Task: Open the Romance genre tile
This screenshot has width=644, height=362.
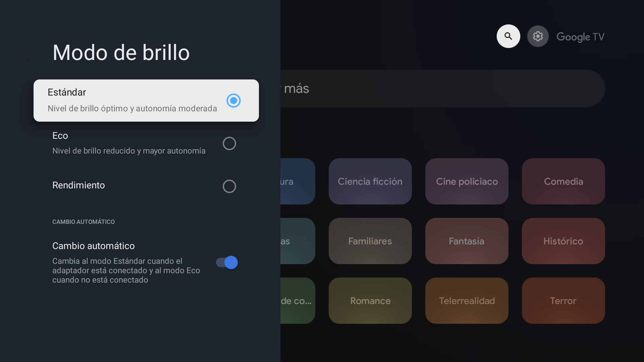Action: [370, 301]
